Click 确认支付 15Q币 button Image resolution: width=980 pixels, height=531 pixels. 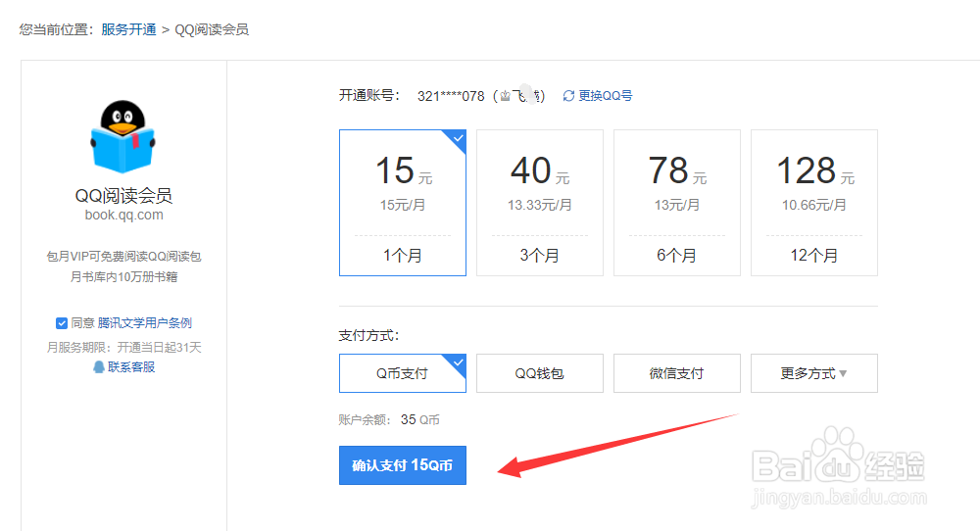point(403,464)
